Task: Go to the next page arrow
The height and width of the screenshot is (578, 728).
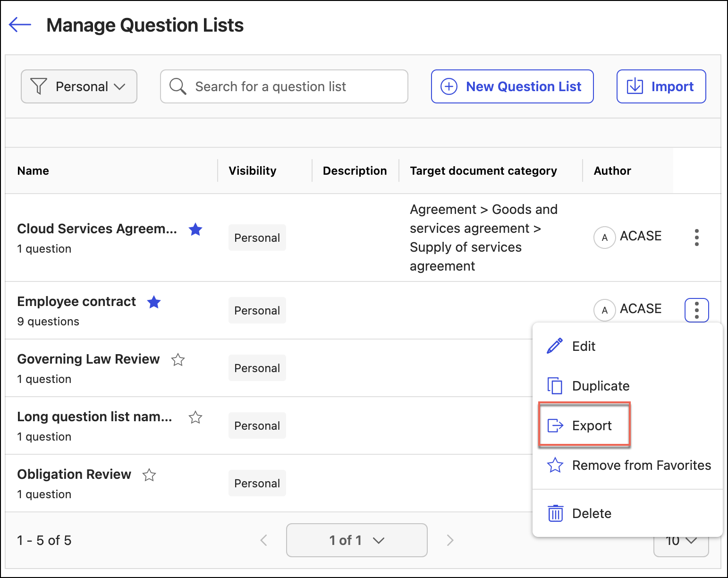Action: pos(450,540)
